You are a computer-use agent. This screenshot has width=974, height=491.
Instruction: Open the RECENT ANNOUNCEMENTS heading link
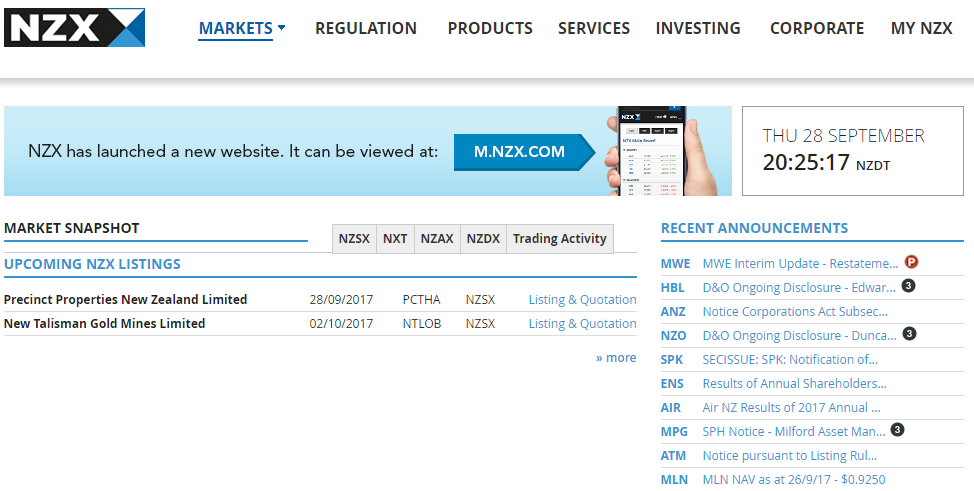point(754,228)
